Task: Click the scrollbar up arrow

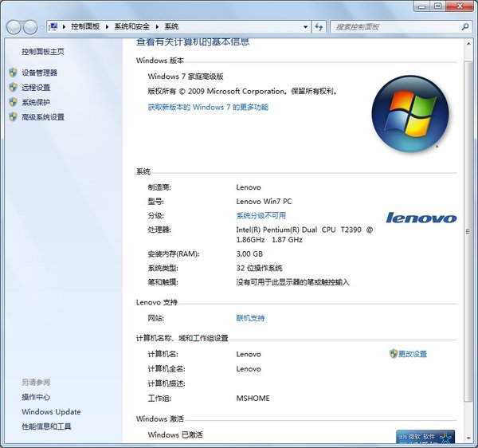Action: click(468, 44)
